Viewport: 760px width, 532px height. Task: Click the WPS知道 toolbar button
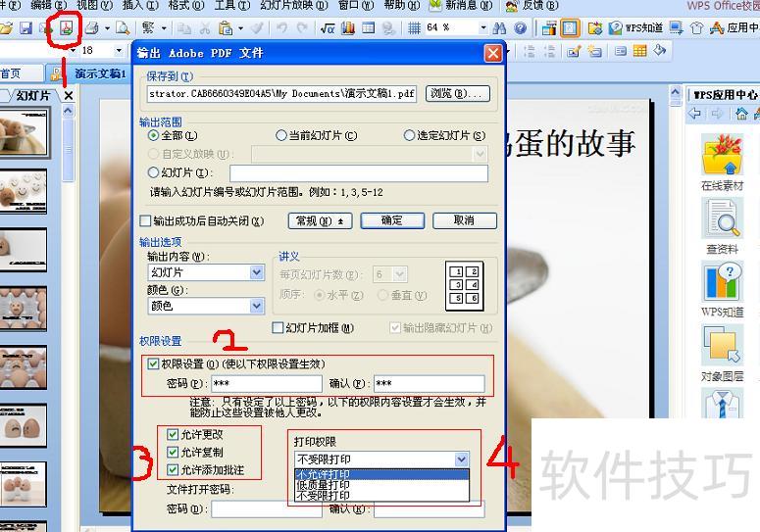point(635,28)
